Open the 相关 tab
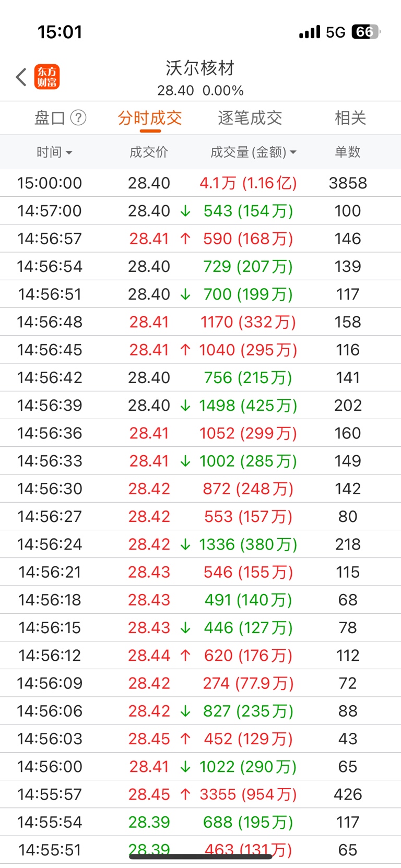This screenshot has width=401, height=868. click(x=350, y=118)
